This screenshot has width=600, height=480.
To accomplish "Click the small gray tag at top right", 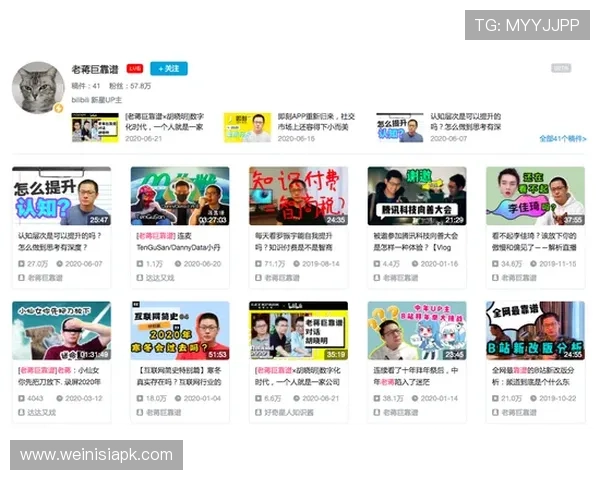I will [561, 68].
